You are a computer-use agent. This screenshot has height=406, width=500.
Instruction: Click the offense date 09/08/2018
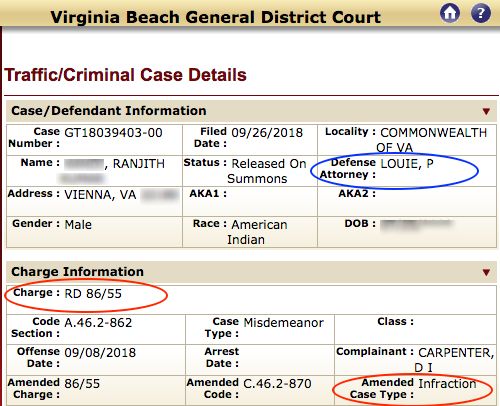pyautogui.click(x=100, y=353)
